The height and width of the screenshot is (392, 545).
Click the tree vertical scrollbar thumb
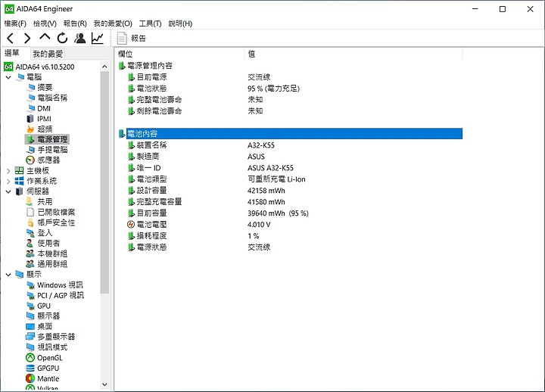point(104,182)
